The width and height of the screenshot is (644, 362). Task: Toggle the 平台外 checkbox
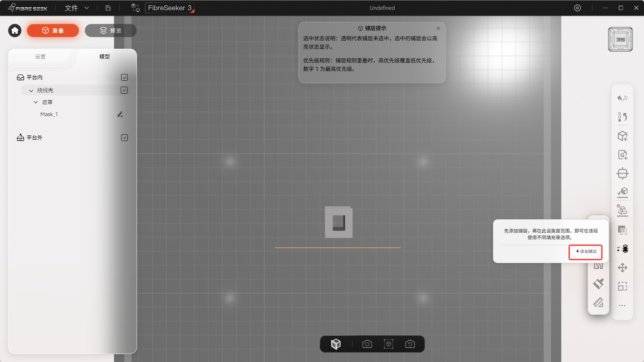tap(124, 138)
